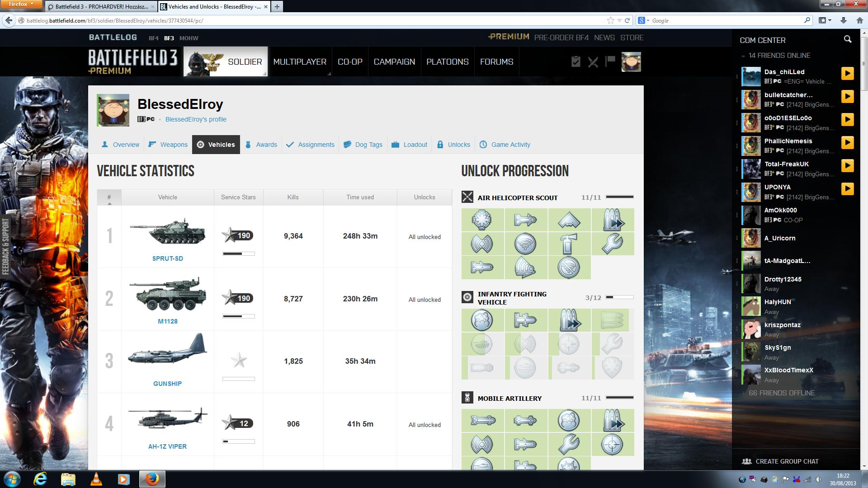Screen dimensions: 868x488
Task: Join UPONYA's server with the play button
Action: pyautogui.click(x=847, y=188)
